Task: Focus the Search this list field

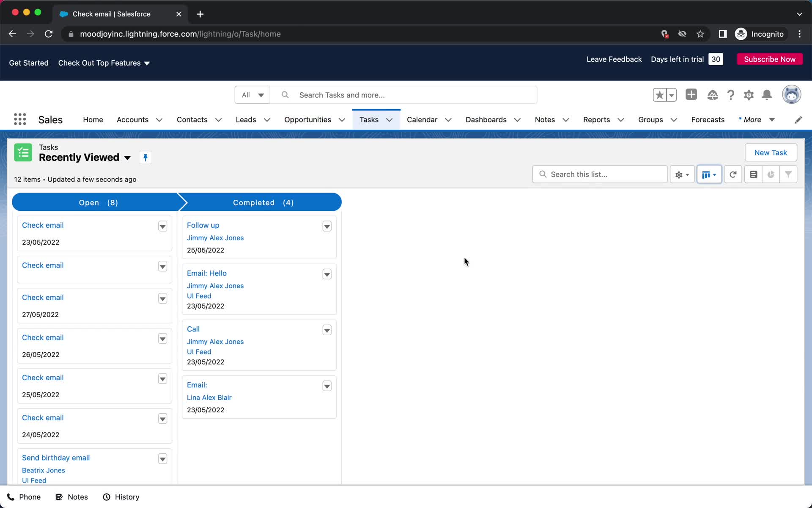Action: point(600,174)
